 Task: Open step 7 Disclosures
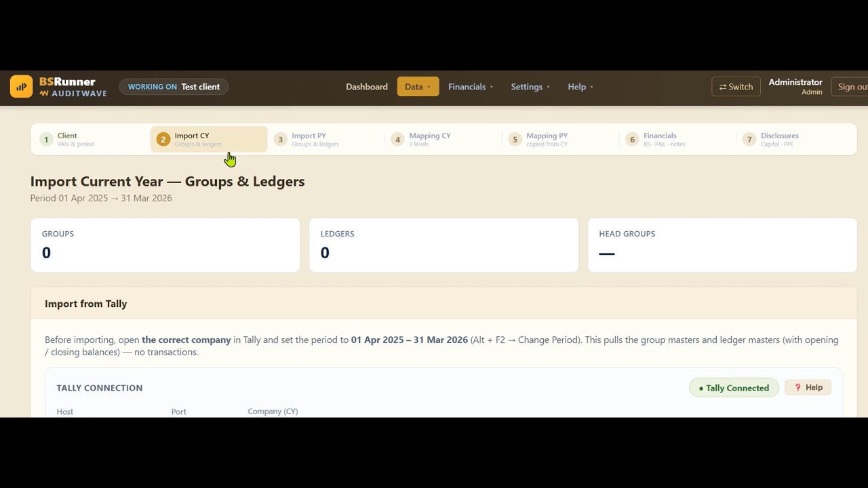[x=795, y=139]
